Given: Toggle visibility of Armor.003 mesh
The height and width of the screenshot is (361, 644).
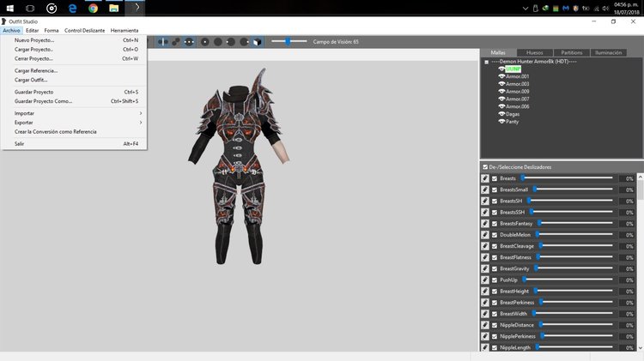Looking at the screenshot, I should coord(501,84).
